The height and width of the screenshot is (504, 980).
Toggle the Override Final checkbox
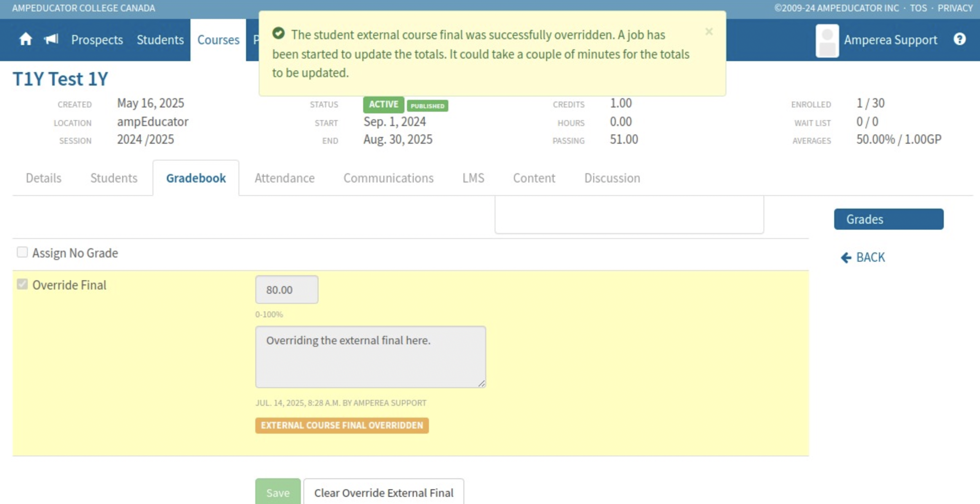22,284
